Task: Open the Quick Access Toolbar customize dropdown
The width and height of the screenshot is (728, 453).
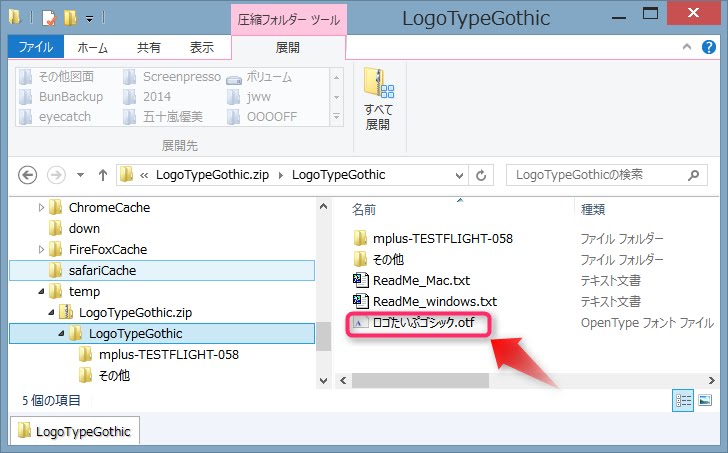Action: coord(90,19)
